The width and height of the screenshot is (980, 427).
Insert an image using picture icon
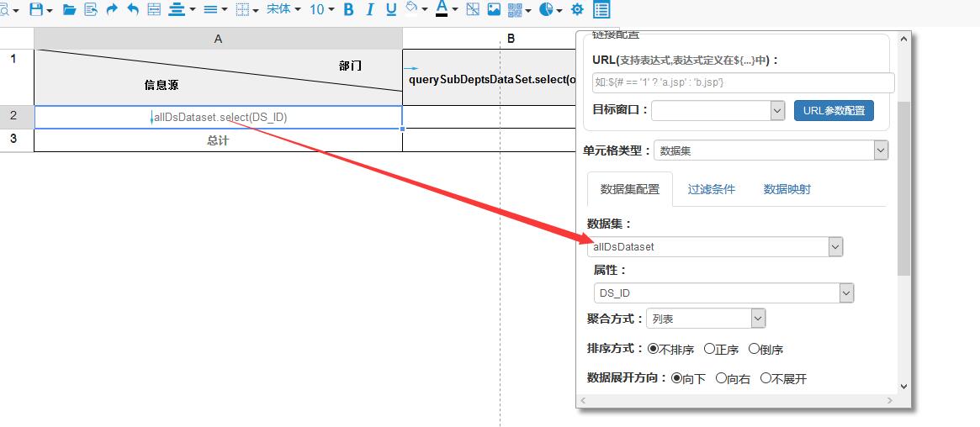click(x=494, y=9)
